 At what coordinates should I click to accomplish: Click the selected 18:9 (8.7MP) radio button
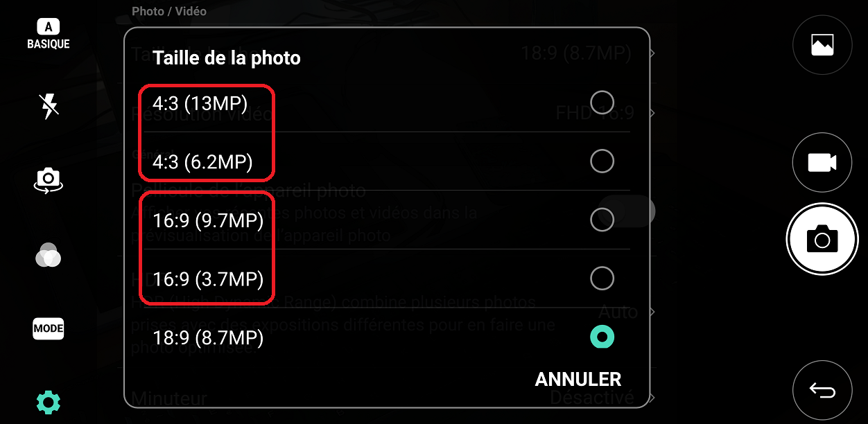click(602, 337)
